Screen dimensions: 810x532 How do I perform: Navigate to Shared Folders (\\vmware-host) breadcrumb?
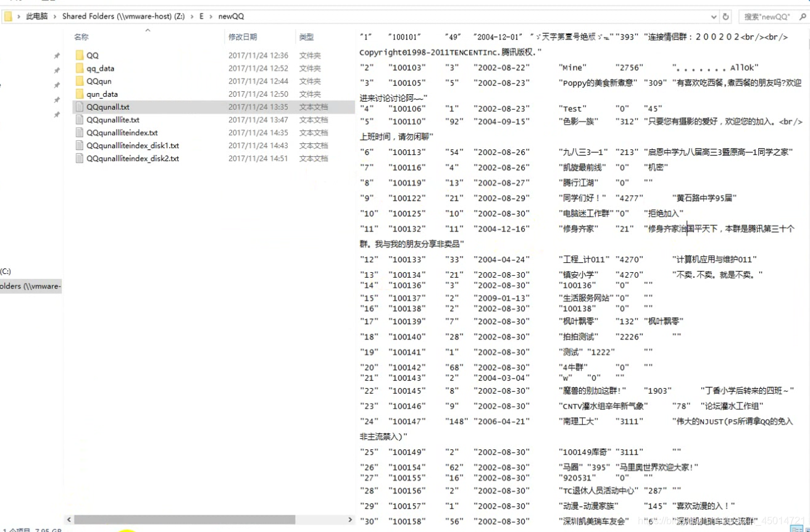(123, 17)
